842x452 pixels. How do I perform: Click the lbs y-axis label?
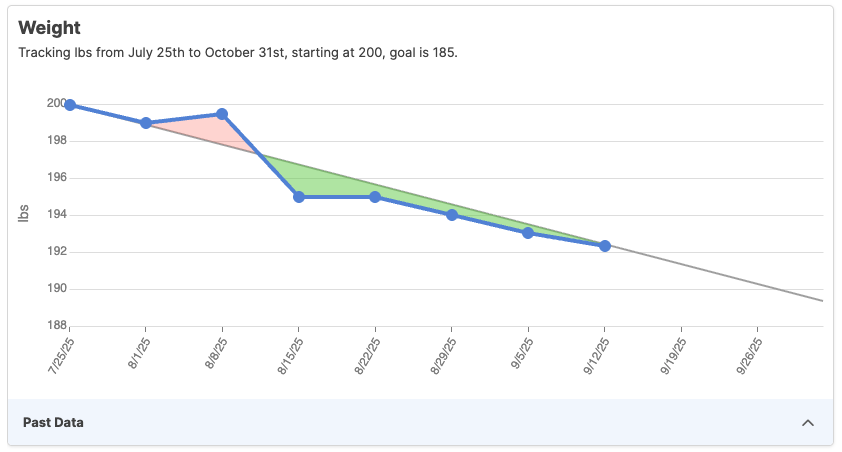point(24,214)
